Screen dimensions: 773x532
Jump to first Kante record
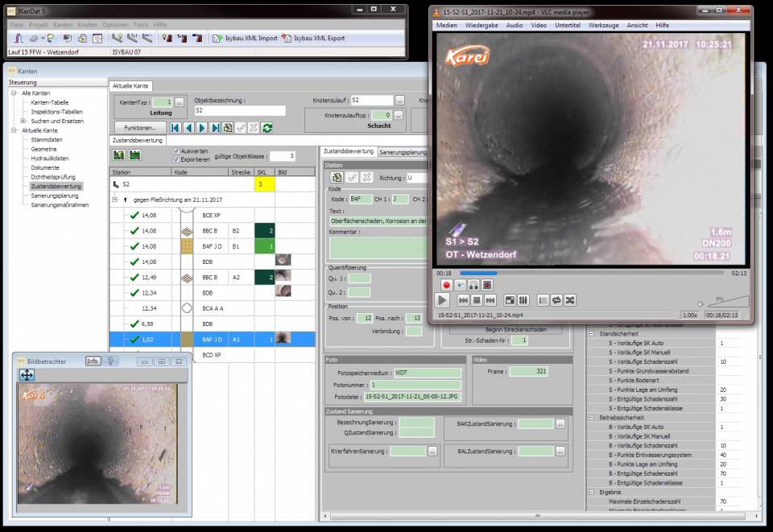point(175,128)
